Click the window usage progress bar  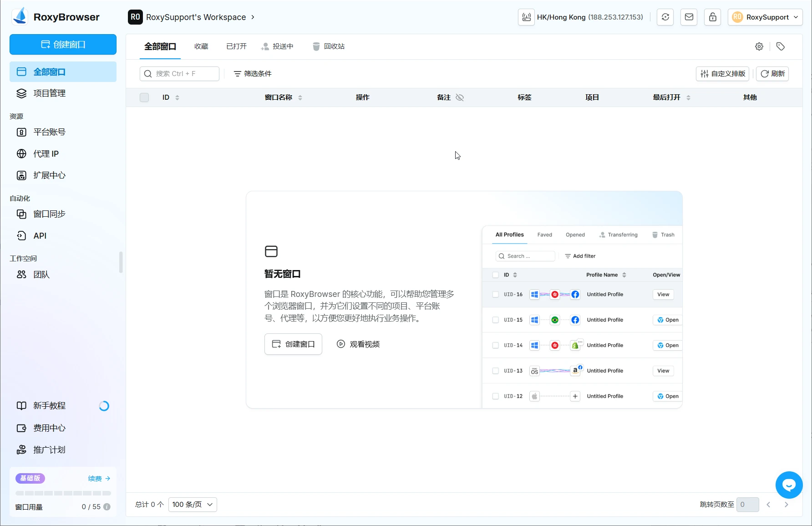tap(63, 493)
